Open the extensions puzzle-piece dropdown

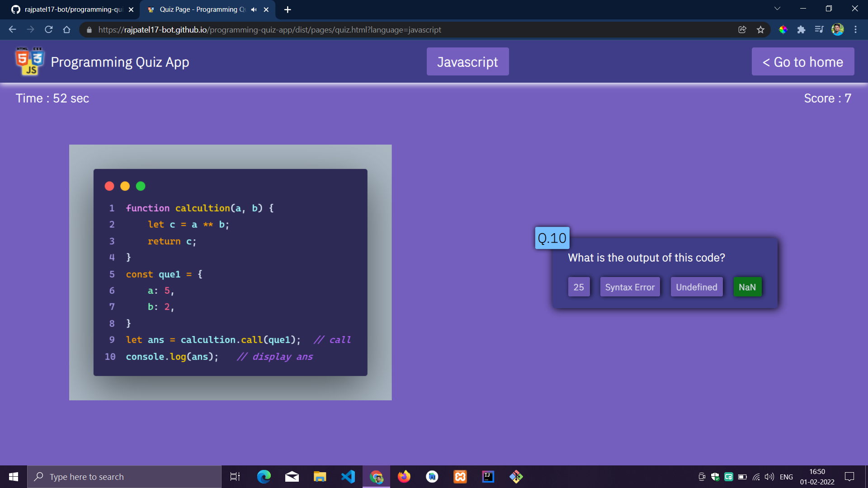point(802,29)
